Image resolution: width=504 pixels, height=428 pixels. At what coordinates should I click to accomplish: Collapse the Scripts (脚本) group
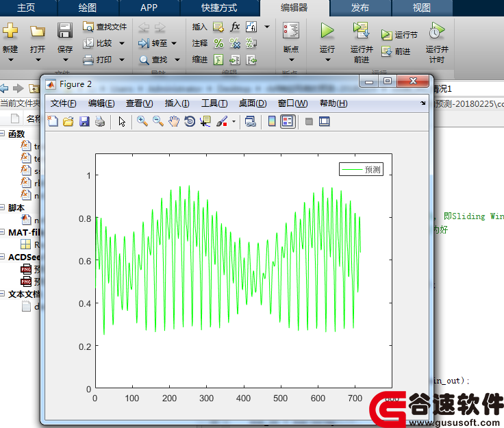(x=2, y=207)
